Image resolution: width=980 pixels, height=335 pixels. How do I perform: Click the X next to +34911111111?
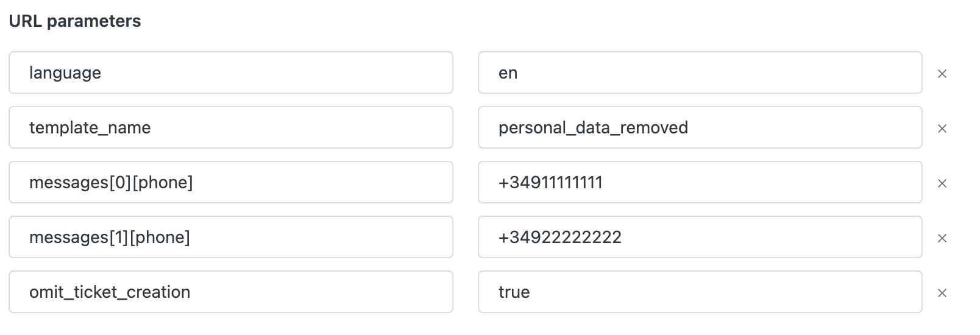coord(942,183)
